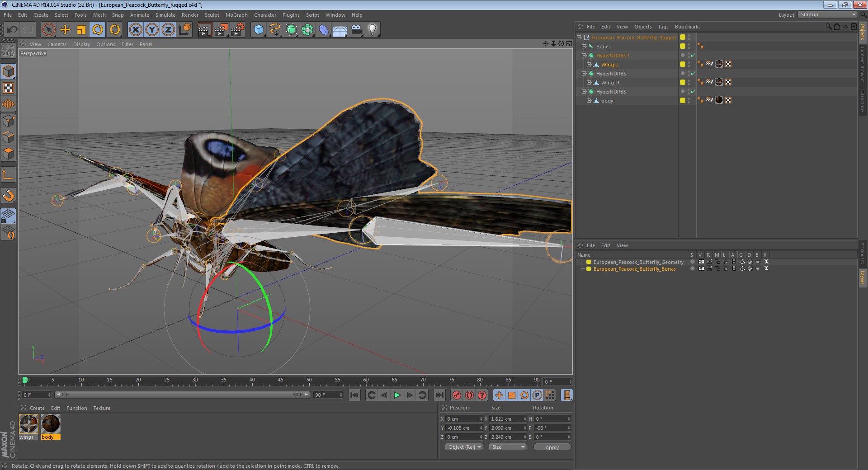The image size is (868, 470).
Task: Go to start of animation
Action: pos(354,395)
